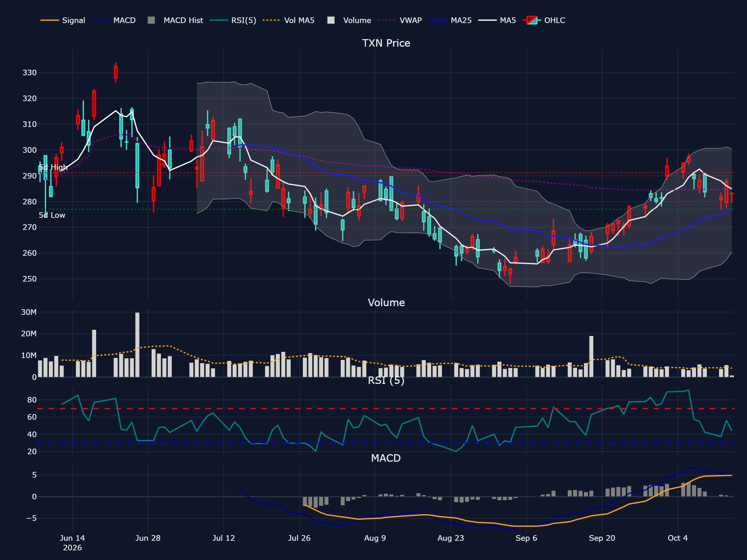Image resolution: width=747 pixels, height=560 pixels.
Task: Click the Aug 23 date tick label
Action: pos(450,538)
